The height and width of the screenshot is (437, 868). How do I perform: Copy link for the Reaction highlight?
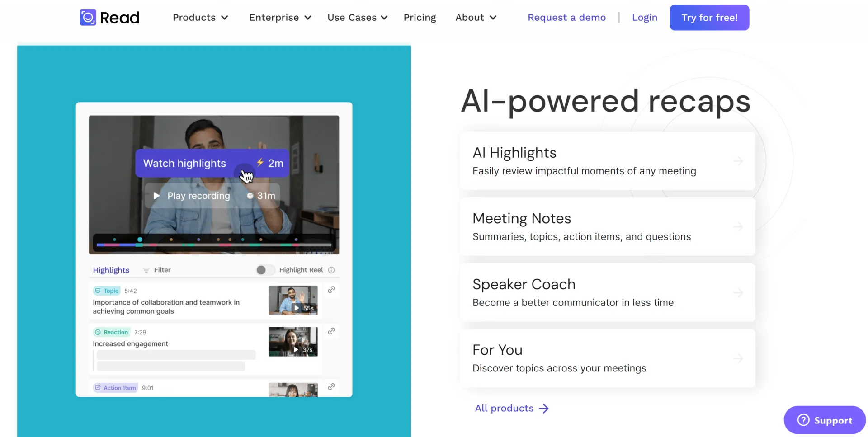pos(331,331)
